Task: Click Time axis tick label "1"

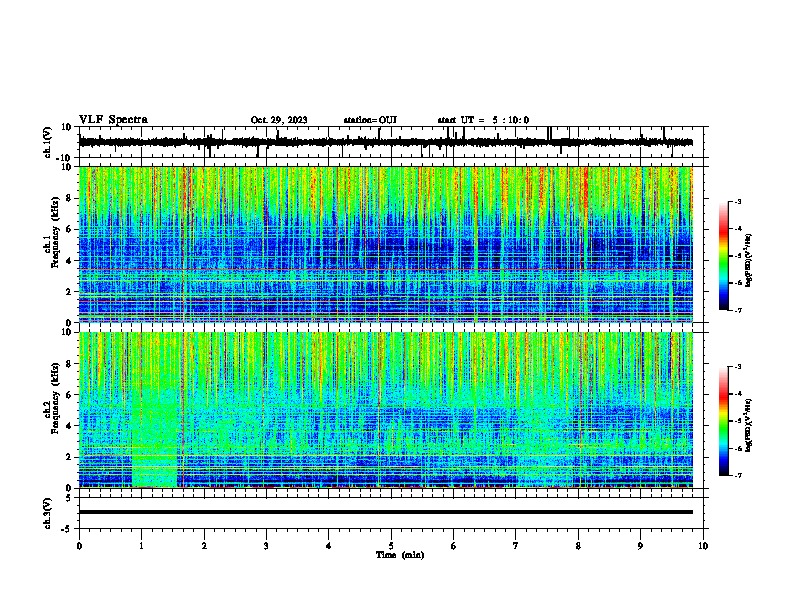Action: tap(141, 546)
